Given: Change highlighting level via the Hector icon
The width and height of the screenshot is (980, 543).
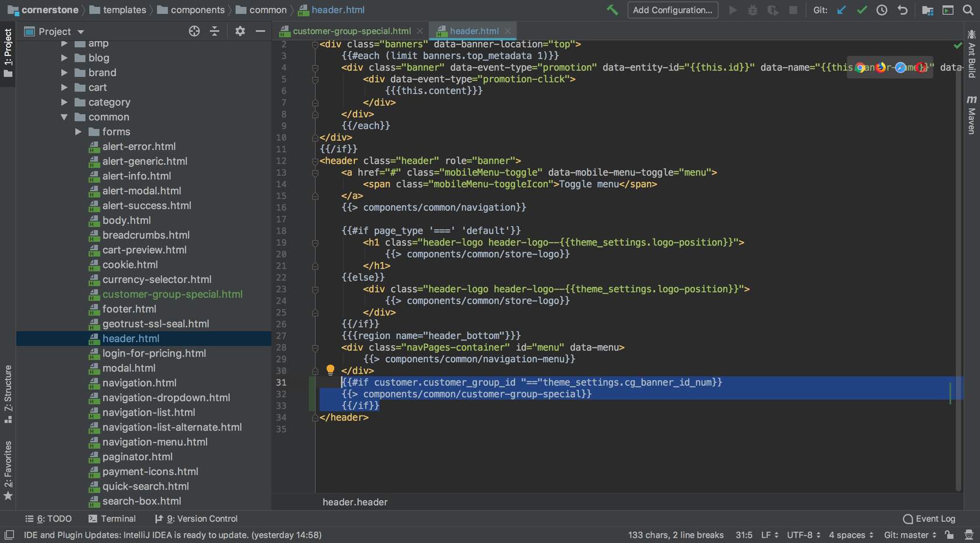Looking at the screenshot, I should [969, 535].
